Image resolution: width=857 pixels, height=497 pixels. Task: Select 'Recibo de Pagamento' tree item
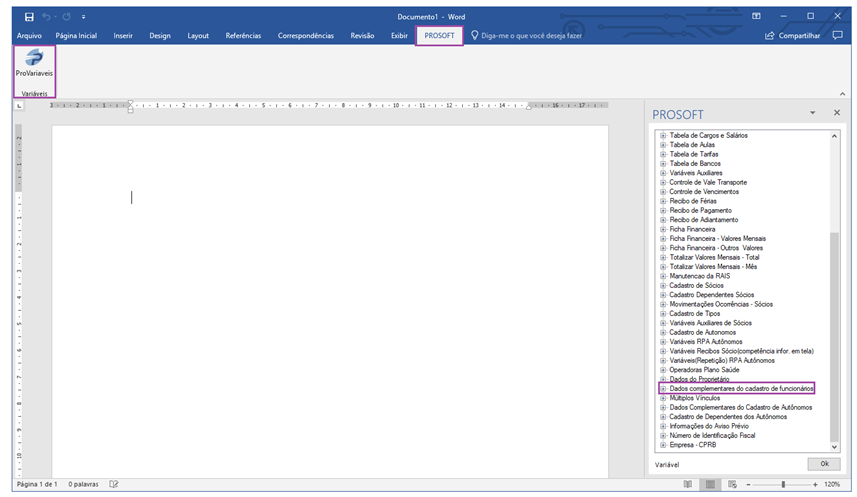coord(701,211)
